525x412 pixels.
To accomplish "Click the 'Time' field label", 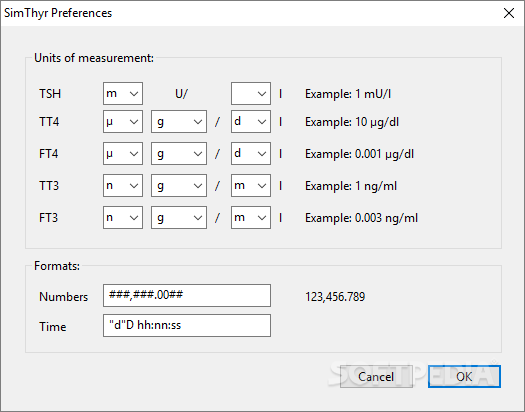I will click(x=53, y=327).
